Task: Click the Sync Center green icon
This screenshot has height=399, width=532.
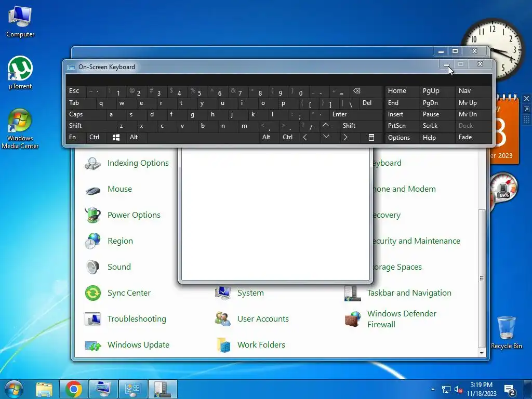Action: tap(92, 293)
